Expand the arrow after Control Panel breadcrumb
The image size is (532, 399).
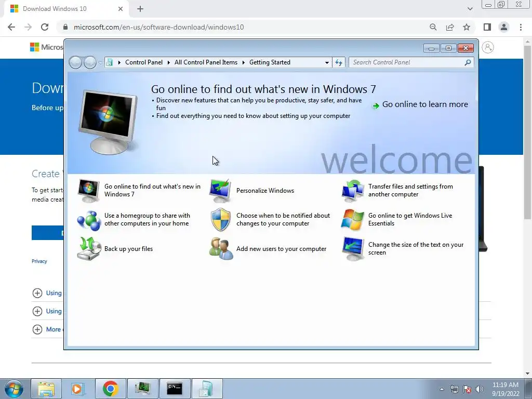point(168,62)
